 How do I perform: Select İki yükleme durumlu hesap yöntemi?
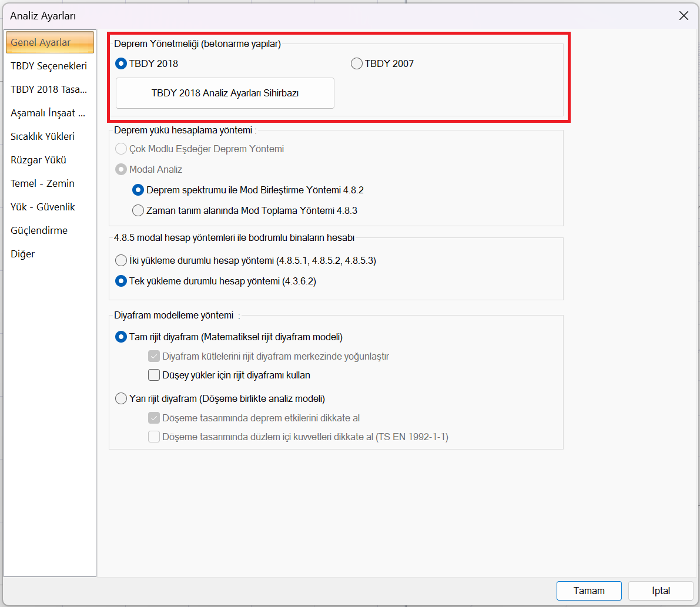(x=122, y=260)
